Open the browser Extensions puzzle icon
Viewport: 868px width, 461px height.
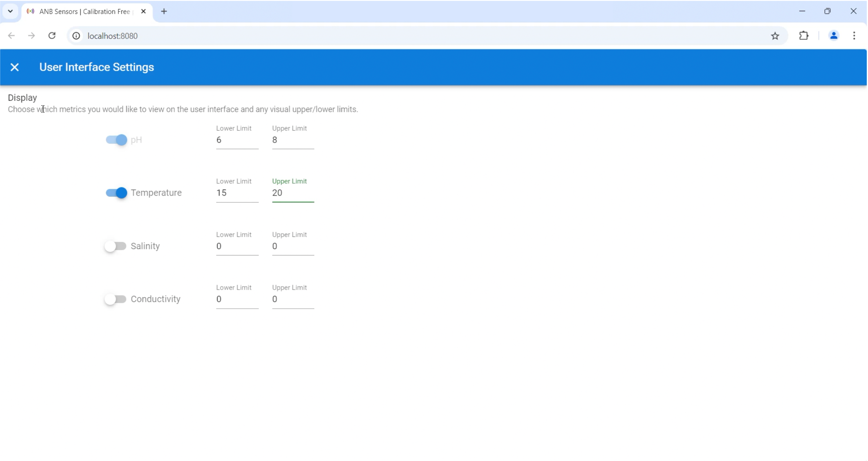[x=804, y=36]
